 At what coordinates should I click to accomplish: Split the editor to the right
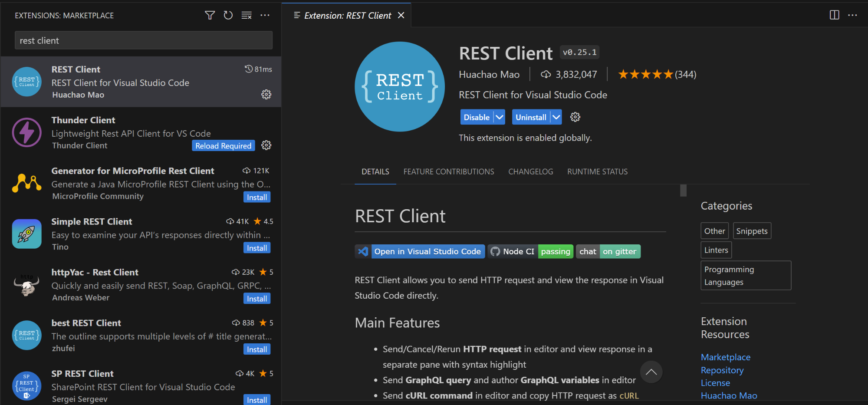pos(834,15)
